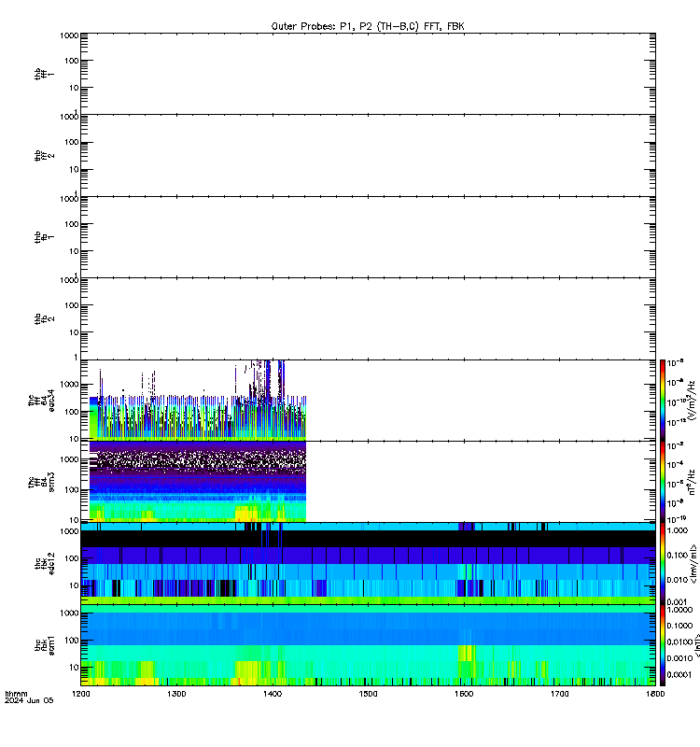Viewport: 700px width, 747px height.
Task: Click the 'thc fff 64 edc34' panel label
Action: click(x=41, y=401)
